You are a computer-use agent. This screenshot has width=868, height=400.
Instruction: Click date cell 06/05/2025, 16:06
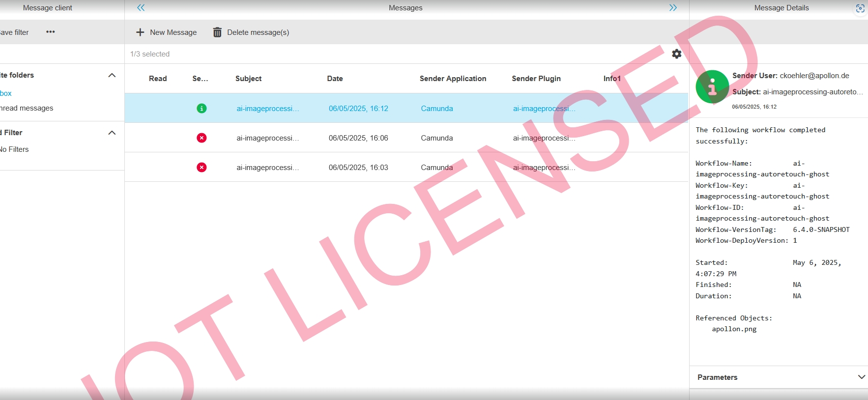358,138
